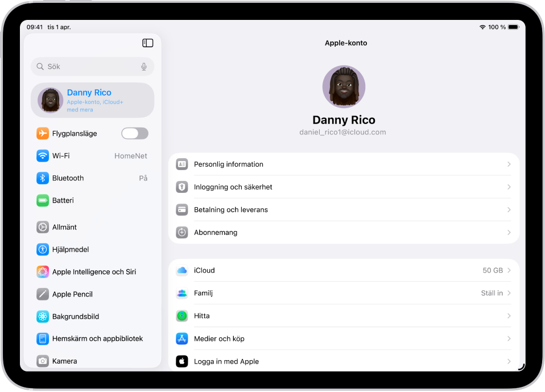Screen dimensions: 545x392
Task: Tap Danny Rico's Memoji profile picture
Action: [344, 86]
